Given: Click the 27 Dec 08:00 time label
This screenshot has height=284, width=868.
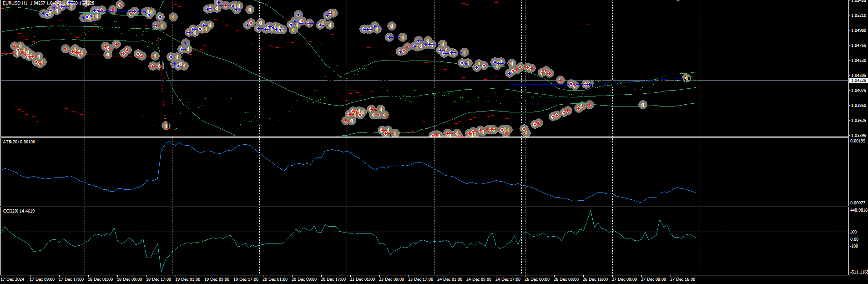Looking at the screenshot, I should pos(653,279).
